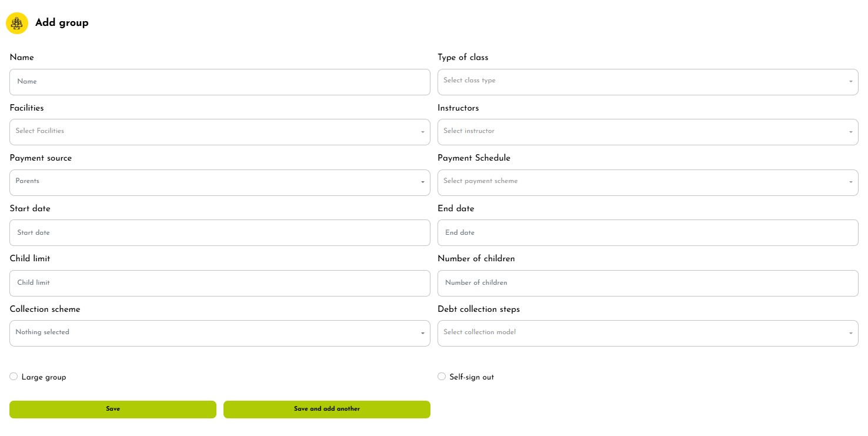The height and width of the screenshot is (436, 868).
Task: Enable the Large group option
Action: tap(14, 377)
